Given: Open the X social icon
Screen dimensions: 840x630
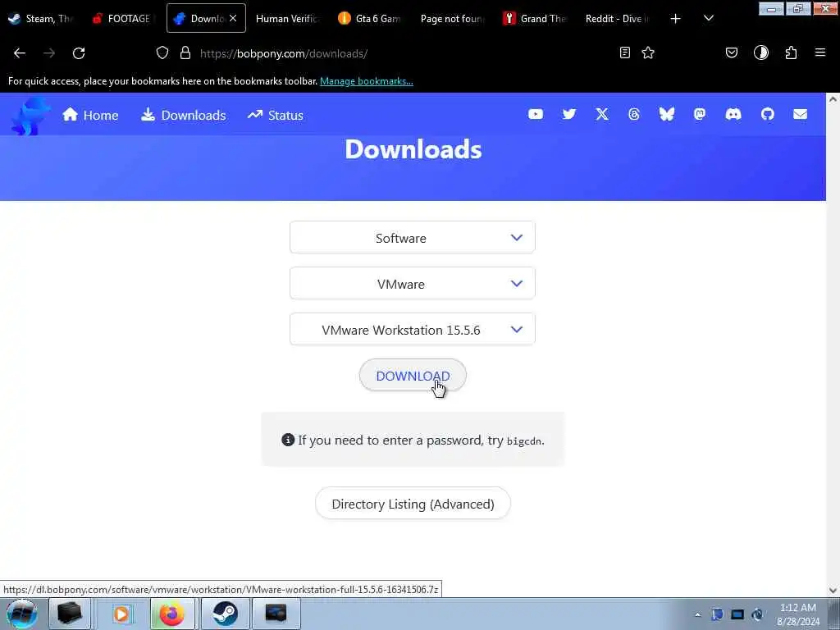Looking at the screenshot, I should 602,114.
